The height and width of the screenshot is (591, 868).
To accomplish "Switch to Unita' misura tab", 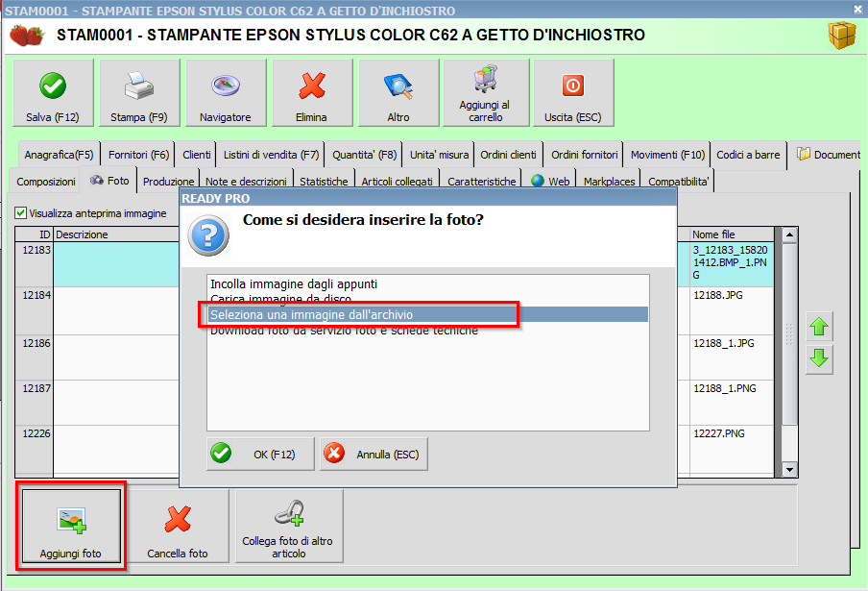I will [x=439, y=155].
